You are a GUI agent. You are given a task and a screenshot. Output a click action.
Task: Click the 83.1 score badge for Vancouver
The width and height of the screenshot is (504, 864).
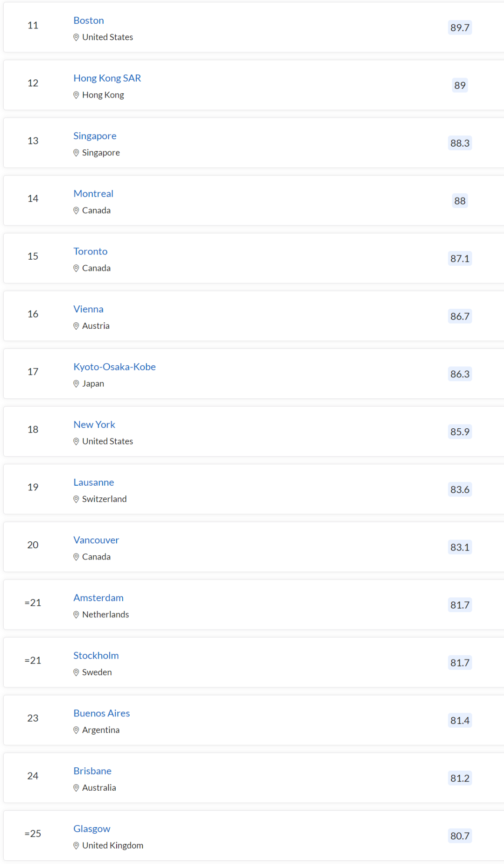tap(460, 547)
